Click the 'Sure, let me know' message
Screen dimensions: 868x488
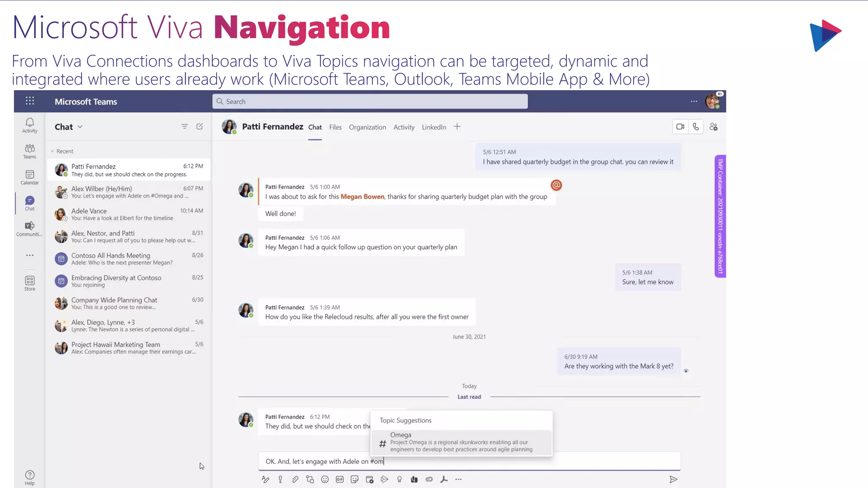coord(648,277)
